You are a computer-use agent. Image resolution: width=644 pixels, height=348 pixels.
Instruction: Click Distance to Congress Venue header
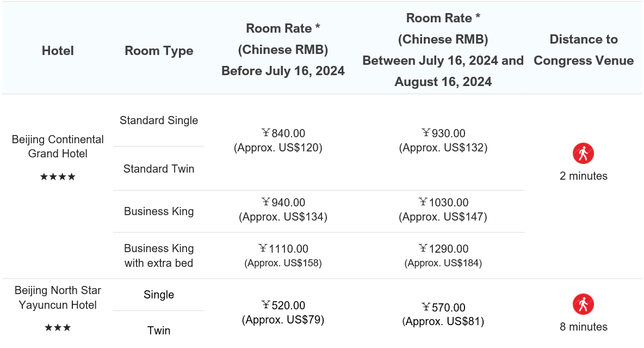tap(584, 50)
